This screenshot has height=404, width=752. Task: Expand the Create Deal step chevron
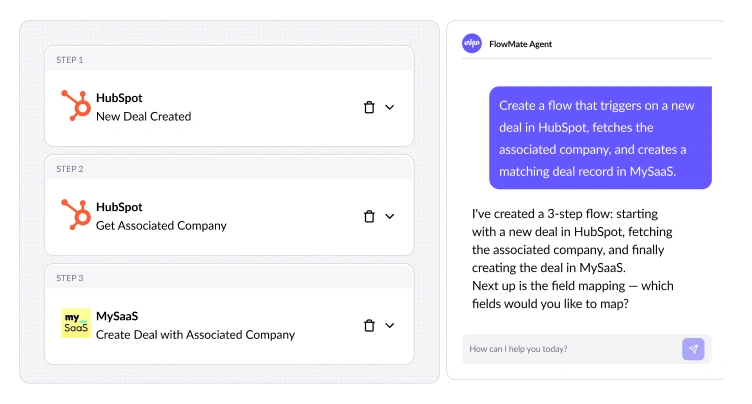tap(390, 325)
